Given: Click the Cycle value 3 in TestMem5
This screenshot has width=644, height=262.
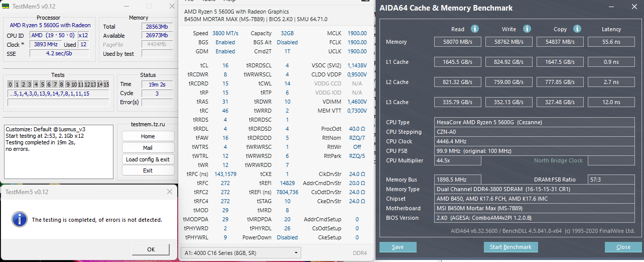Looking at the screenshot, I should click(x=156, y=93).
